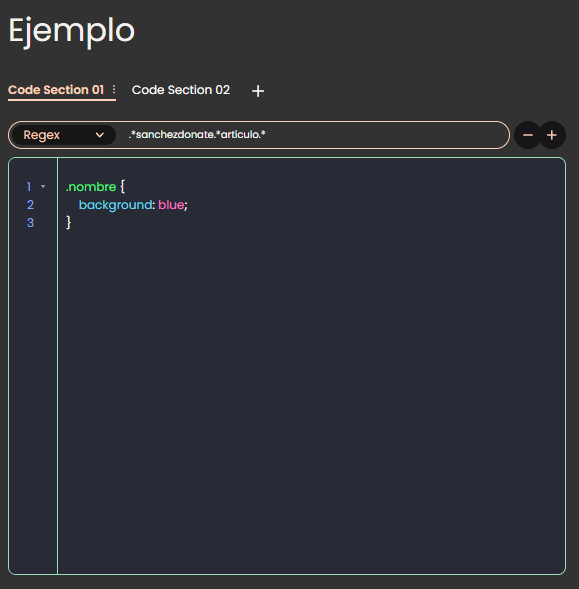Image resolution: width=579 pixels, height=589 pixels.
Task: Click line number 1 in the gutter
Action: [29, 187]
